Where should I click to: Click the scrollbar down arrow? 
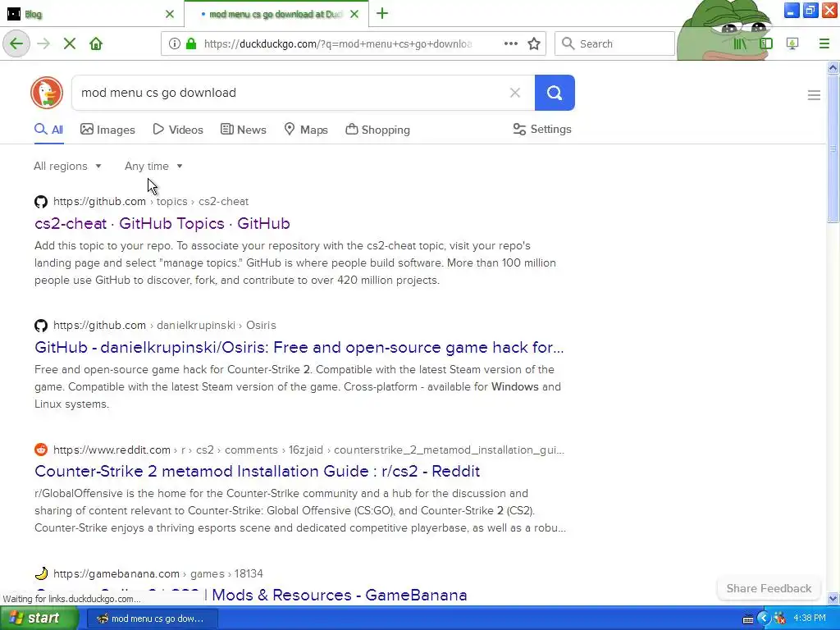[x=833, y=598]
